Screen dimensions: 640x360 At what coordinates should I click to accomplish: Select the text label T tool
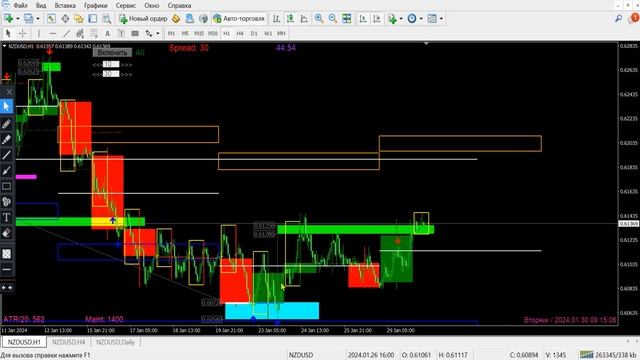click(121, 33)
